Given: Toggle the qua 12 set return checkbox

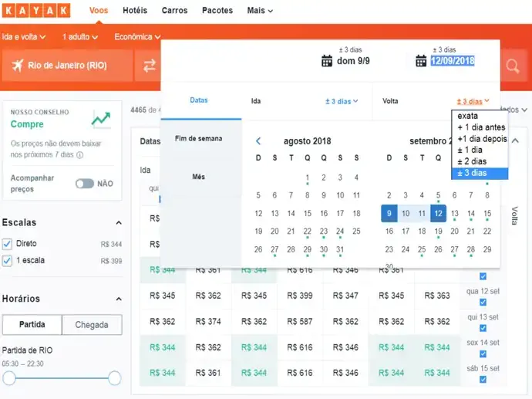Looking at the screenshot, I should tap(483, 302).
